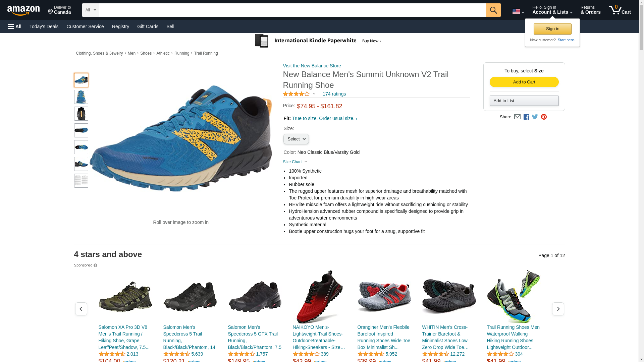Viewport: 644px width, 362px height.
Task: Click the Add to Cart button
Action: pyautogui.click(x=524, y=82)
